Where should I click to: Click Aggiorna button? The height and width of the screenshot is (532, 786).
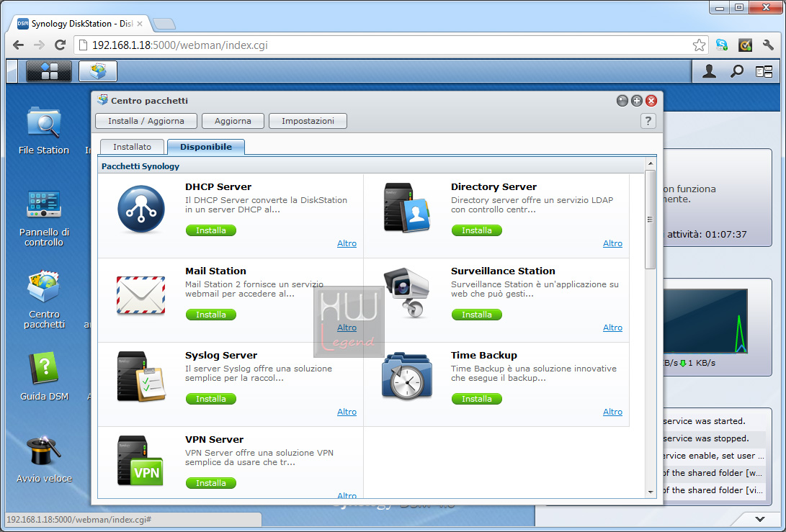pyautogui.click(x=233, y=121)
